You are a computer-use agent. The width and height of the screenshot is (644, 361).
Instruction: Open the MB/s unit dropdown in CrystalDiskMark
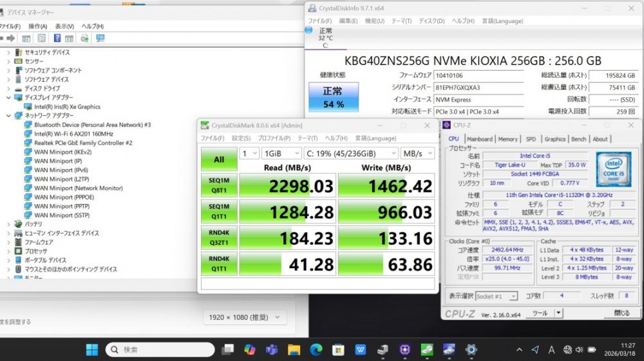[x=416, y=154]
